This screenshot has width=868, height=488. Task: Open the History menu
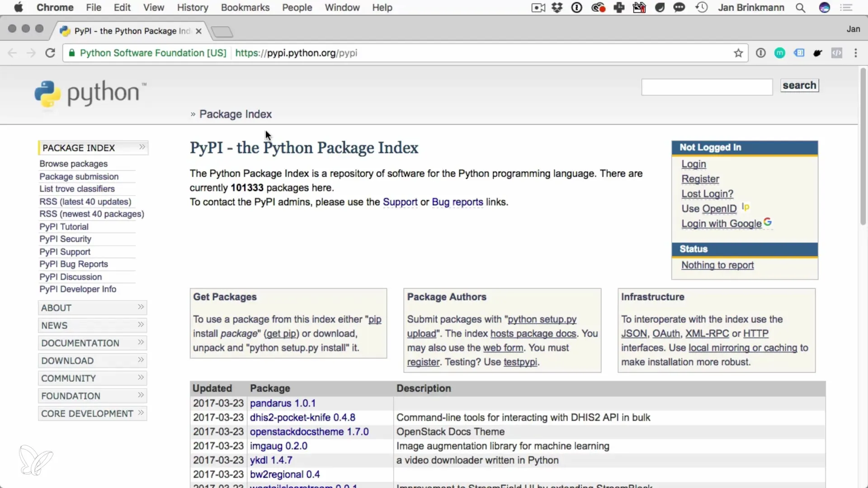tap(193, 8)
